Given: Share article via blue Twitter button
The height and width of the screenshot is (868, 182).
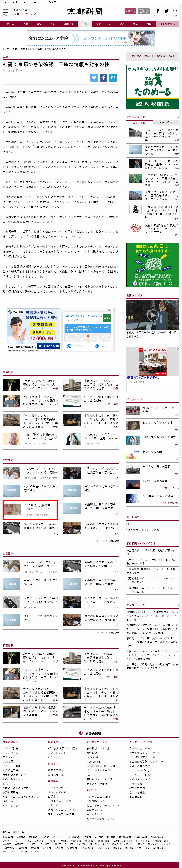Looking at the screenshot, I should click(x=94, y=78).
